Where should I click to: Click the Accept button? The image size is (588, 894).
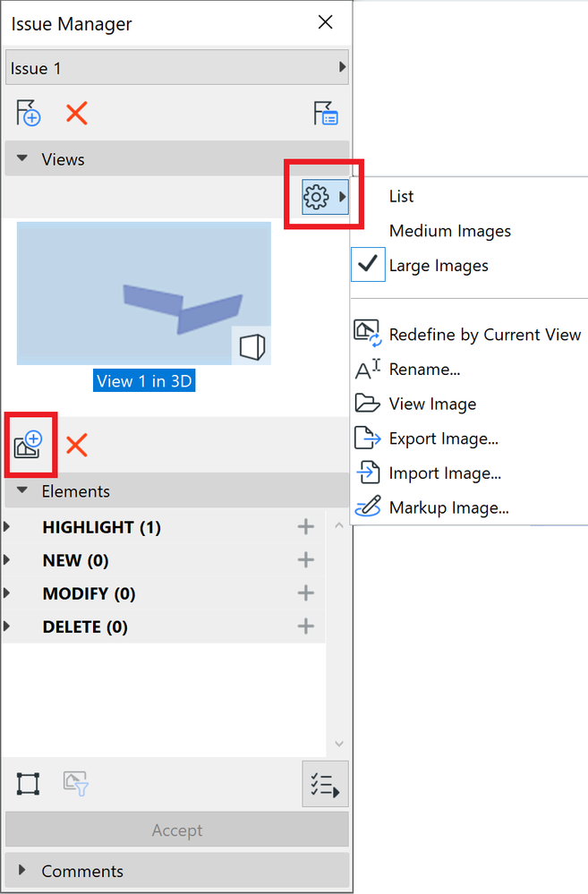pyautogui.click(x=176, y=830)
